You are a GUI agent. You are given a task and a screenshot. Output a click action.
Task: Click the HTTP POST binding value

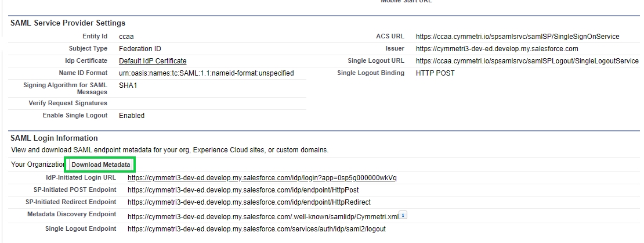click(435, 73)
